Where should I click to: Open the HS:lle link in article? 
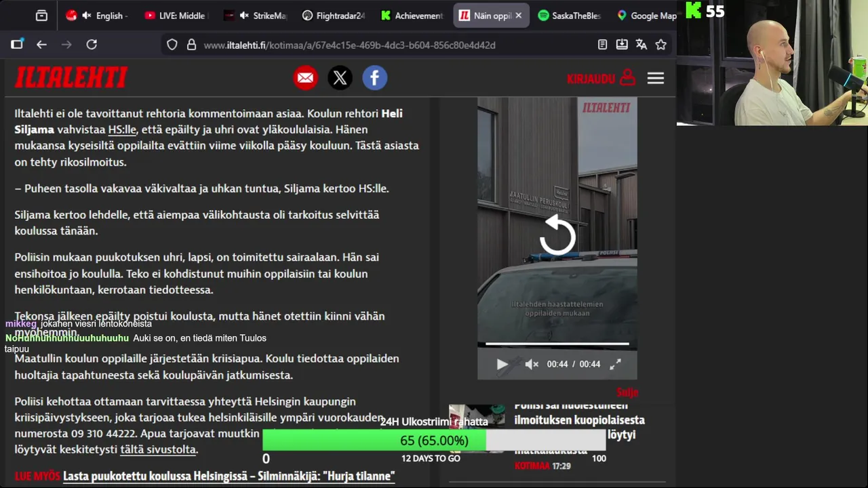[122, 129]
